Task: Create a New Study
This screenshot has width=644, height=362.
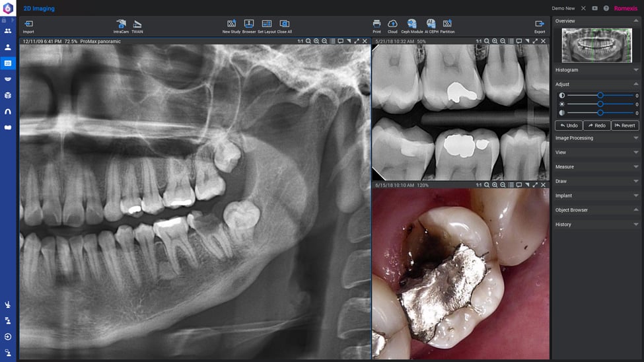Action: coord(231,24)
